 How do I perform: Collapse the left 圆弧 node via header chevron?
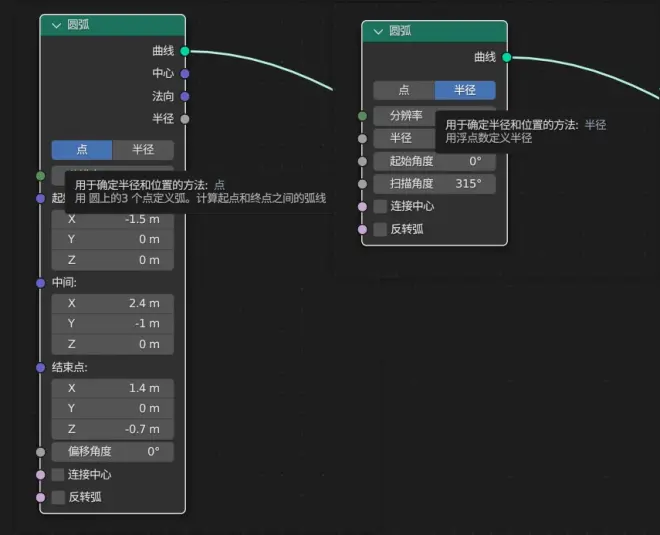(56, 25)
